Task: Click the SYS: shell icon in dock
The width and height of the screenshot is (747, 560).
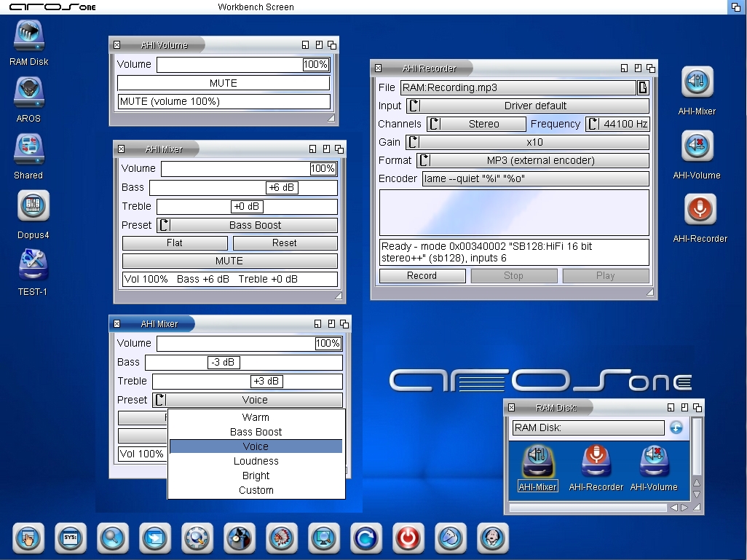Action: click(x=71, y=539)
